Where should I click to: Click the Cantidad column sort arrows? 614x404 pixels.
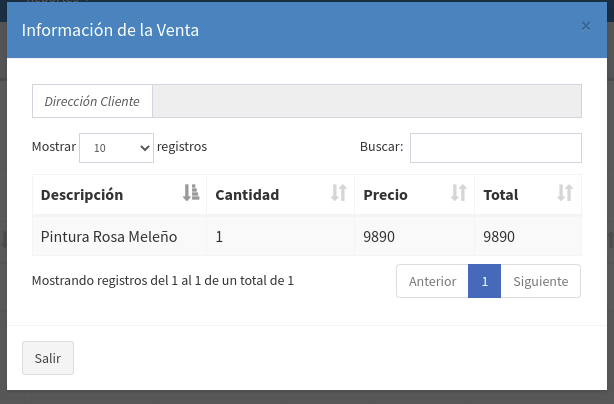339,194
